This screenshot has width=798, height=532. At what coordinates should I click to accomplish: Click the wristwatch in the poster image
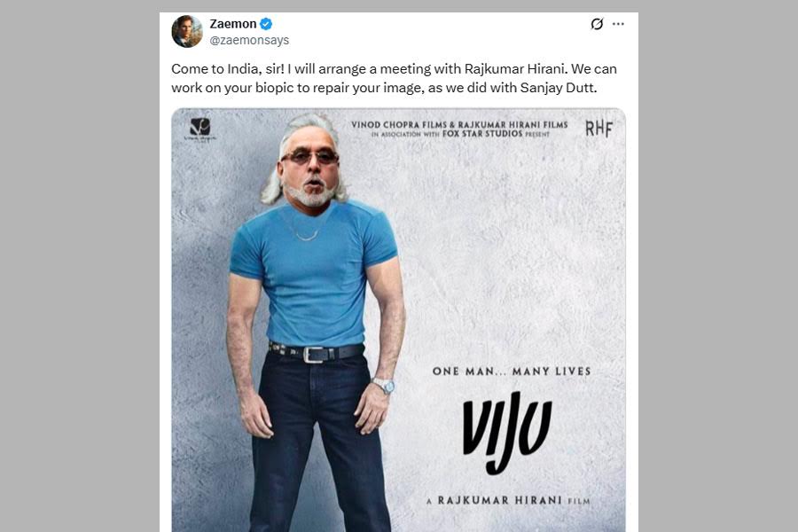[383, 386]
